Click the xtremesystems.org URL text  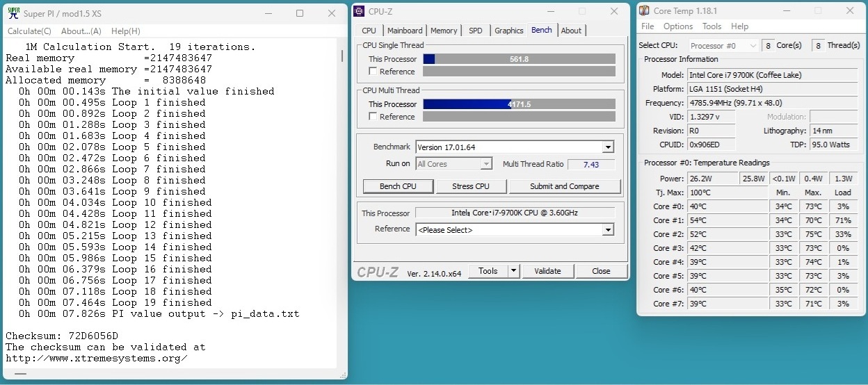97,358
